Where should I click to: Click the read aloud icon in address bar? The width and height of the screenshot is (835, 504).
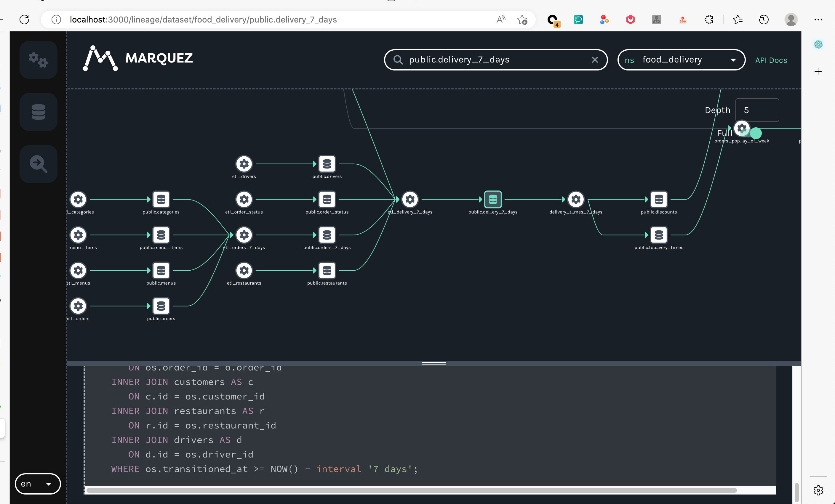[x=500, y=20]
